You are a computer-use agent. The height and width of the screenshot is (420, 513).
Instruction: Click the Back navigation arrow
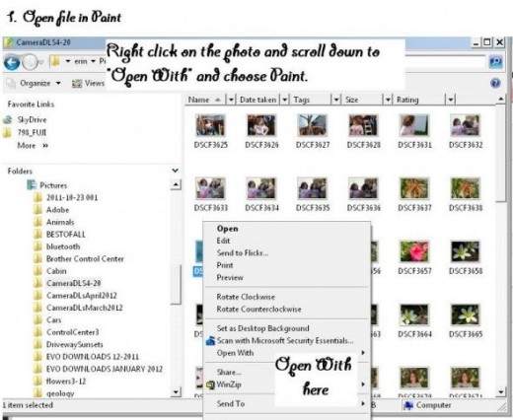[x=12, y=62]
